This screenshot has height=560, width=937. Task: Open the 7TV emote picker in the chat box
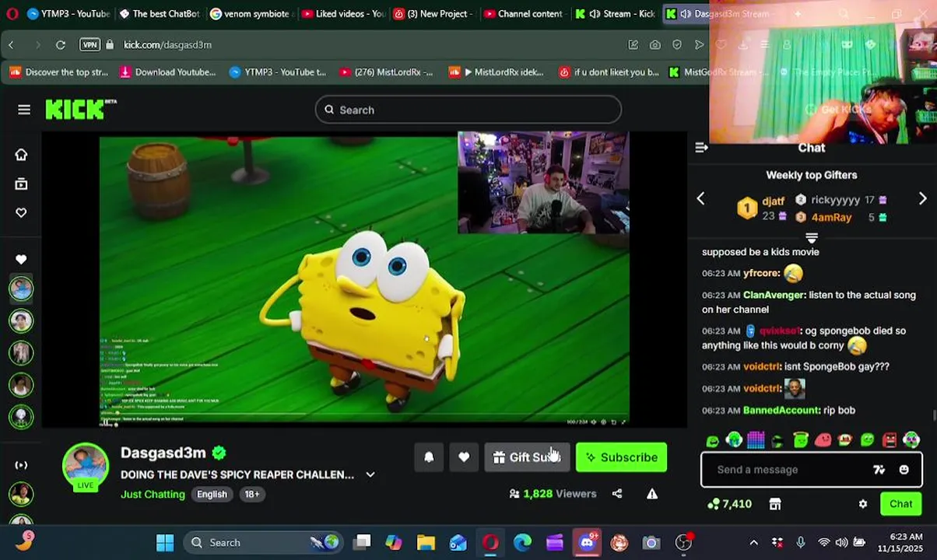coord(879,470)
